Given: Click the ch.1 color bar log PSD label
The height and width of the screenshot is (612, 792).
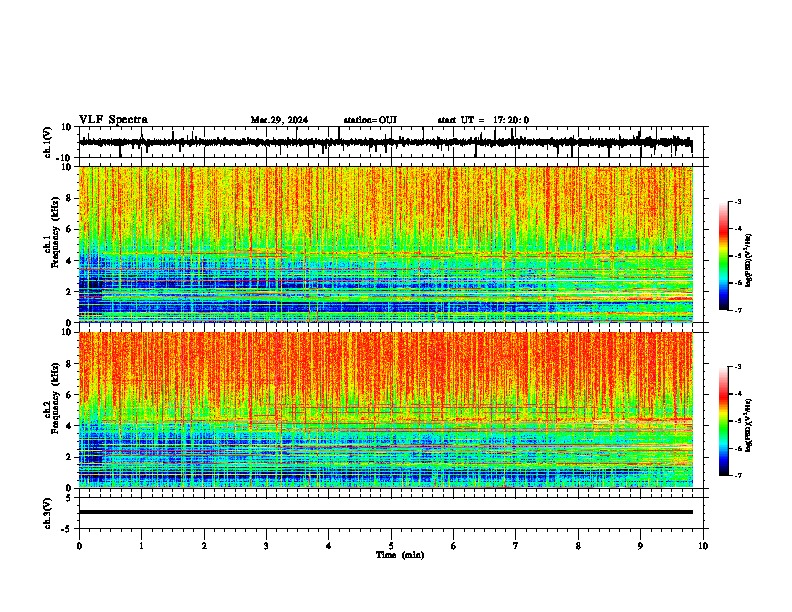Looking at the screenshot, I should [748, 261].
